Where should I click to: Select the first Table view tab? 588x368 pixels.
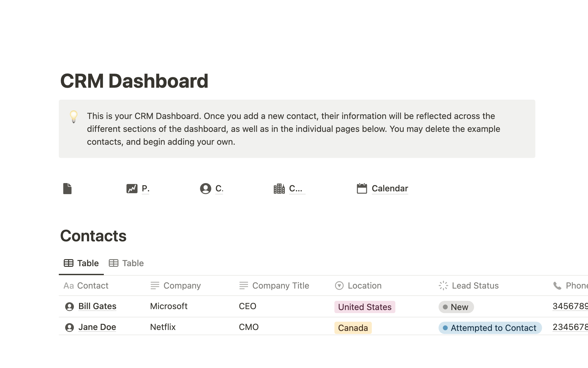click(x=81, y=263)
